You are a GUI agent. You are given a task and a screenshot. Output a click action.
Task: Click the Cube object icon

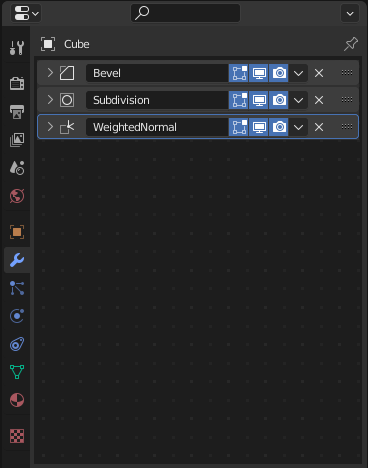pyautogui.click(x=48, y=44)
